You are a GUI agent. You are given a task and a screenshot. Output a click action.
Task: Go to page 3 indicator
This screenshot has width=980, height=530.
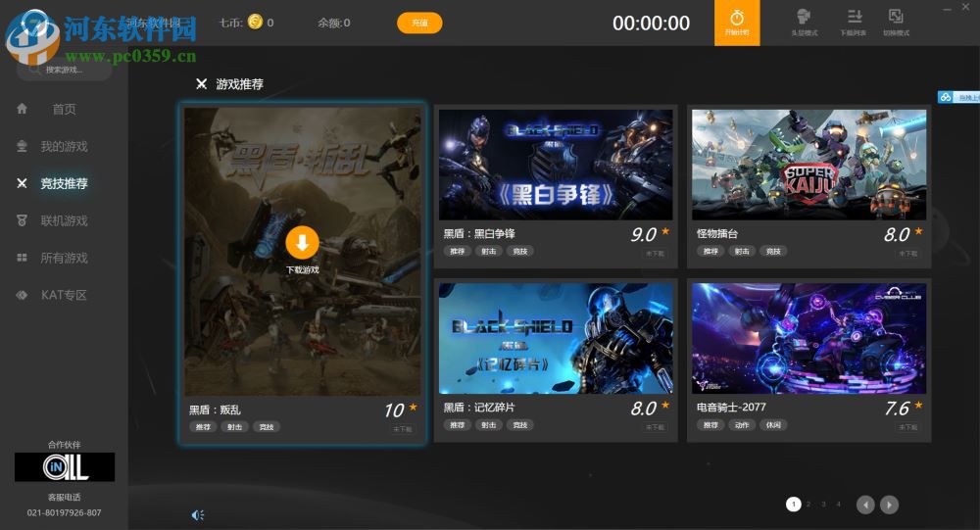pos(824,504)
